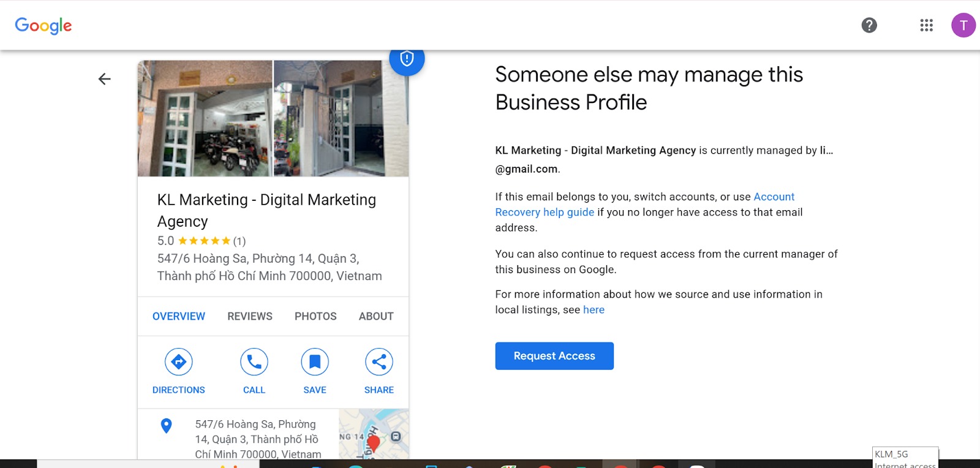Switch to the Photos tab

[x=315, y=316]
